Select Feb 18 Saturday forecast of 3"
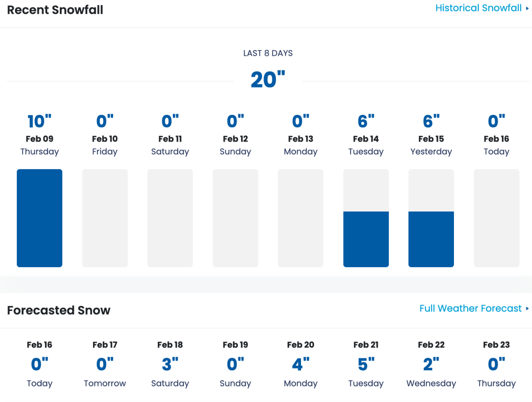This screenshot has height=402, width=532. [x=170, y=364]
